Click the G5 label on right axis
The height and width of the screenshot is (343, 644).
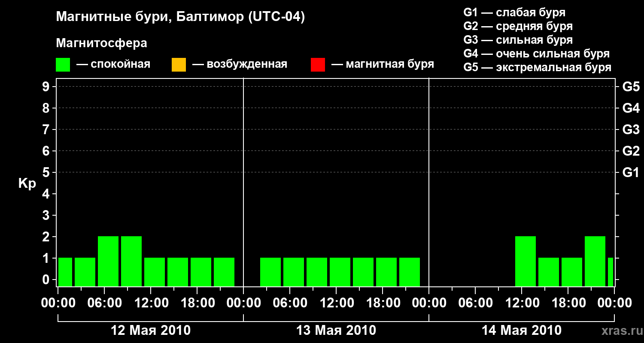pos(631,87)
